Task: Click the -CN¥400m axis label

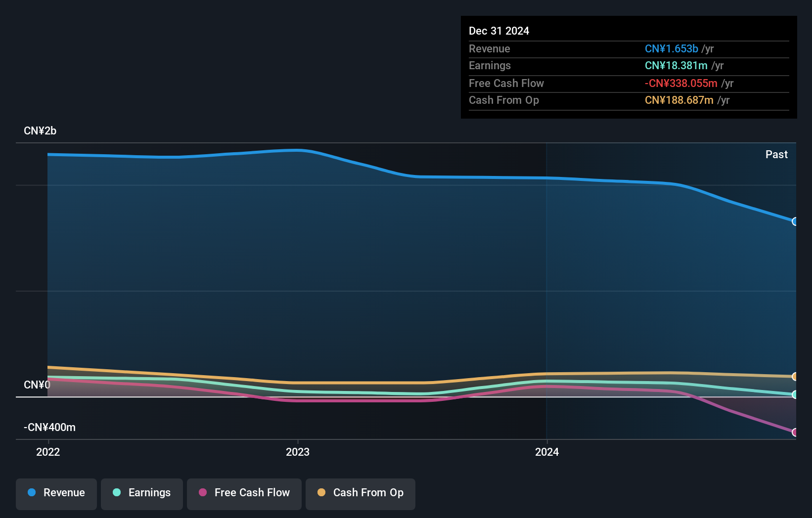Action: [49, 428]
